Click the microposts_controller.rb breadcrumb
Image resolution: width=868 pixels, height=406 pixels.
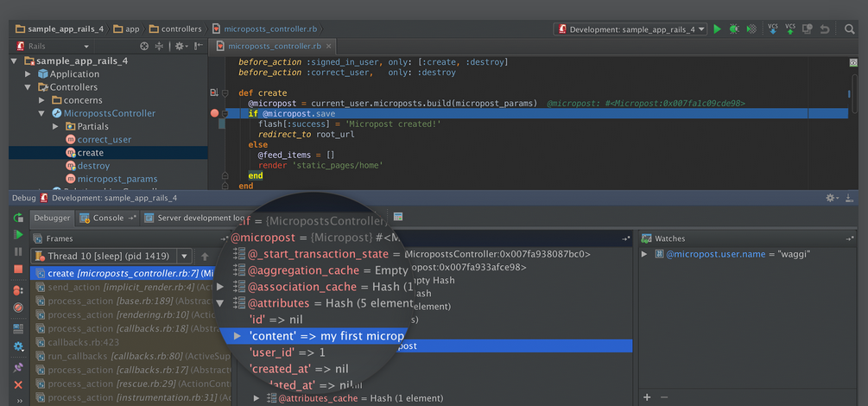pyautogui.click(x=264, y=29)
